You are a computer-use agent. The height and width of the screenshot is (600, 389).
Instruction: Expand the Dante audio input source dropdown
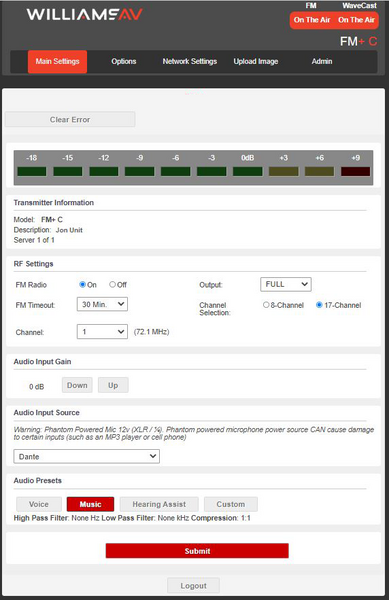(86, 456)
